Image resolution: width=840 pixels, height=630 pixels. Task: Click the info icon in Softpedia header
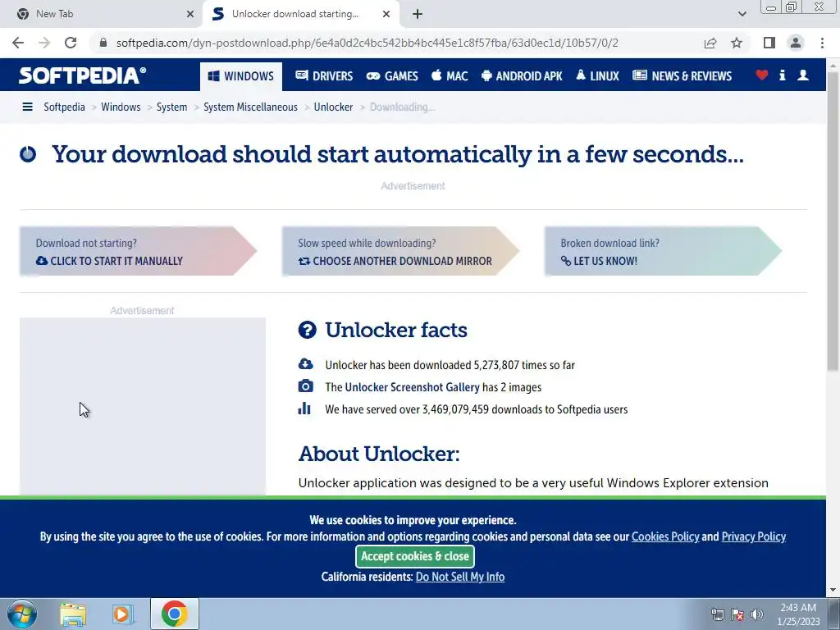click(x=782, y=75)
